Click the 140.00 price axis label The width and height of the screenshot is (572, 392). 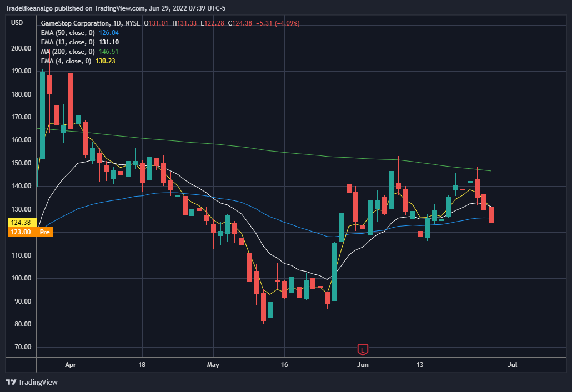pyautogui.click(x=21, y=185)
